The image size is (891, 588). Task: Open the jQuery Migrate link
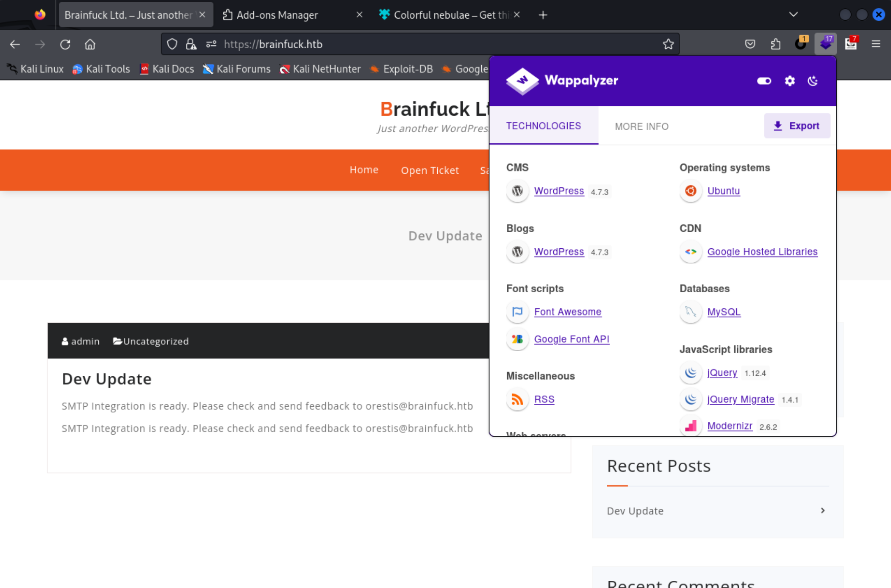click(x=741, y=399)
